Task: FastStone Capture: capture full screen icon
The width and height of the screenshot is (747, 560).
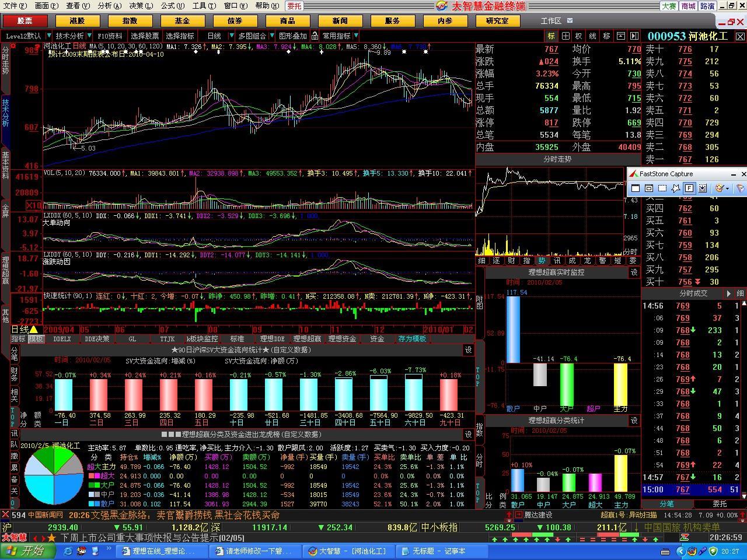Action: [x=689, y=188]
